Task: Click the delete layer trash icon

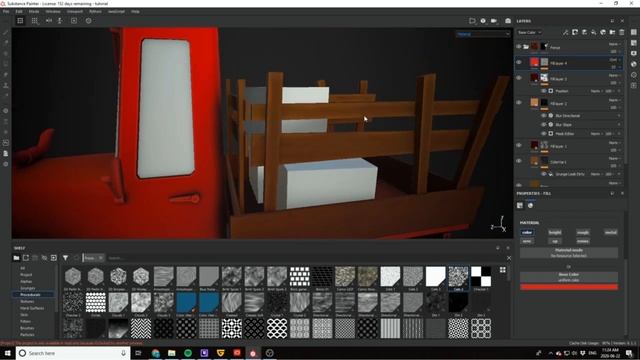Action: [622, 32]
